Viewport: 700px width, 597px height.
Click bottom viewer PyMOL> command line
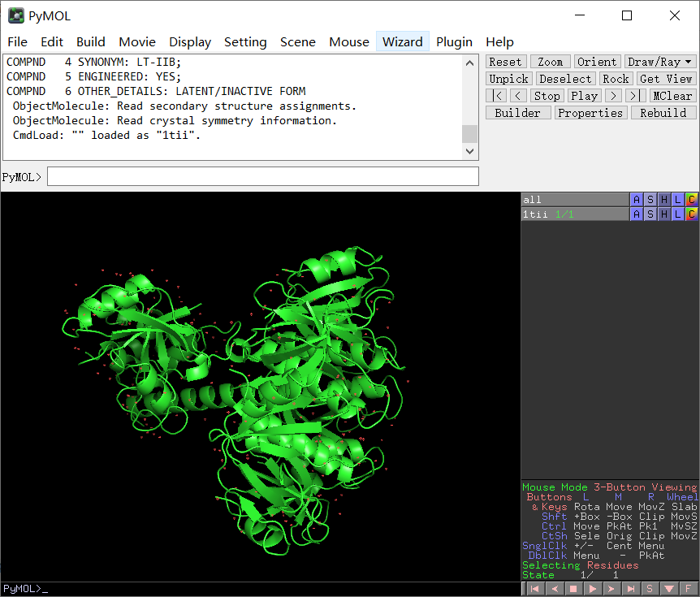point(261,589)
